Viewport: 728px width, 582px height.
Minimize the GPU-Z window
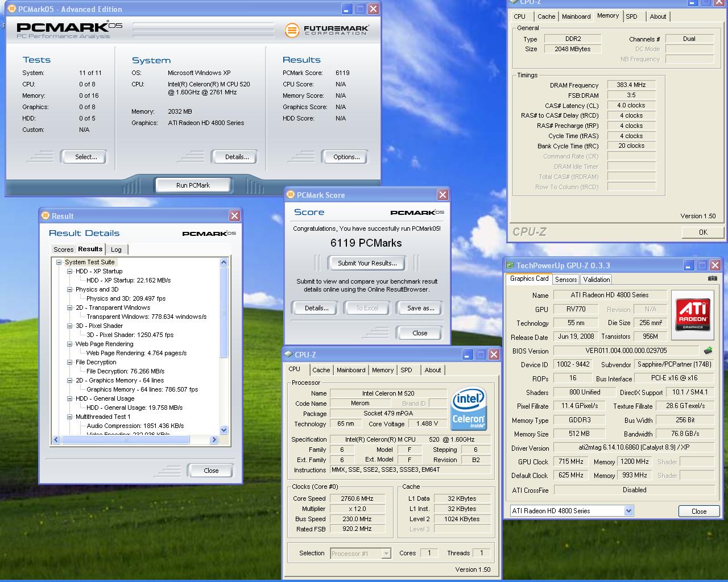[x=689, y=265]
